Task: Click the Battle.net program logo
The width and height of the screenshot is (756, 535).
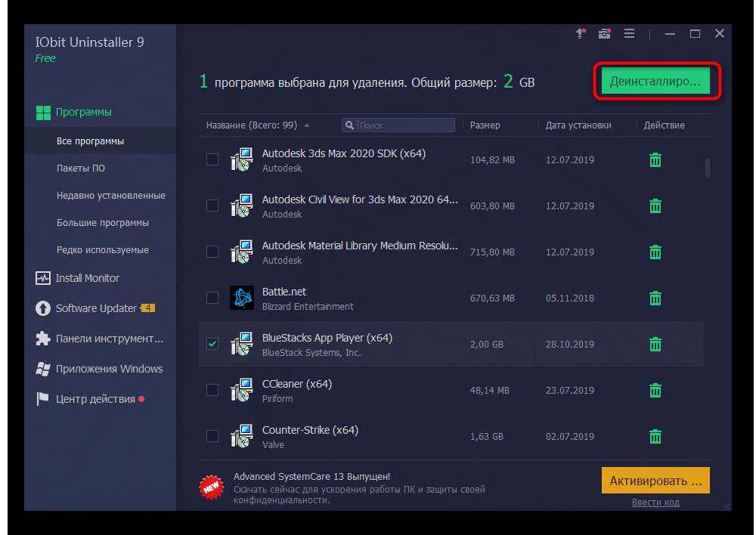Action: pyautogui.click(x=241, y=298)
